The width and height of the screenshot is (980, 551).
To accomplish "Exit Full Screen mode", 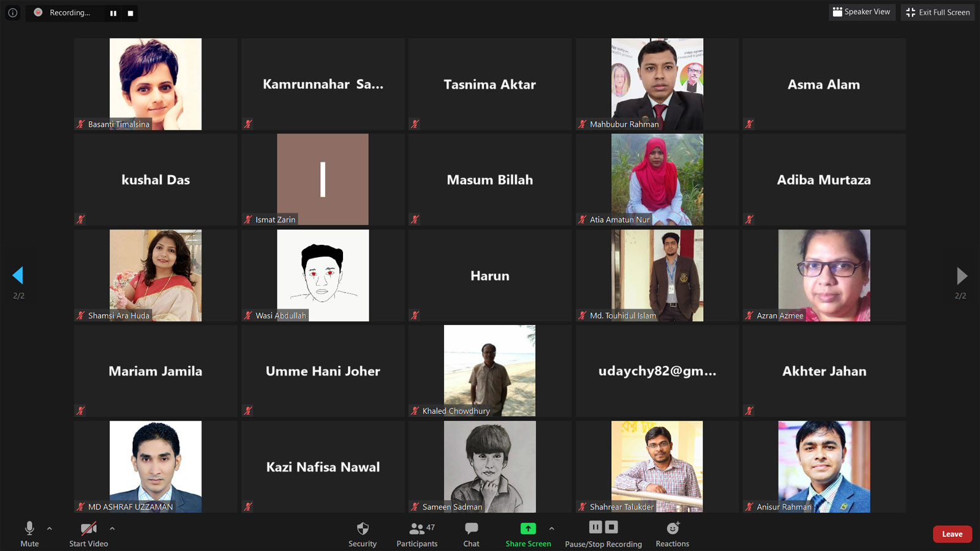I will (938, 12).
